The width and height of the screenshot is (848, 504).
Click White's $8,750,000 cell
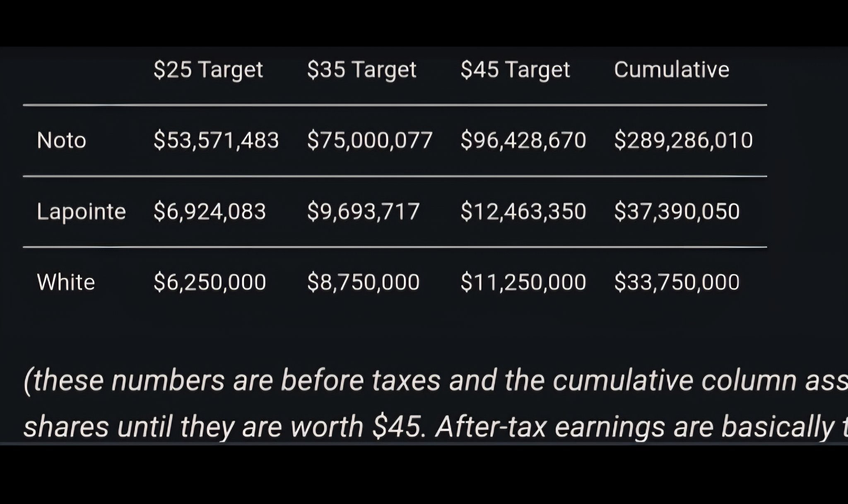363,282
